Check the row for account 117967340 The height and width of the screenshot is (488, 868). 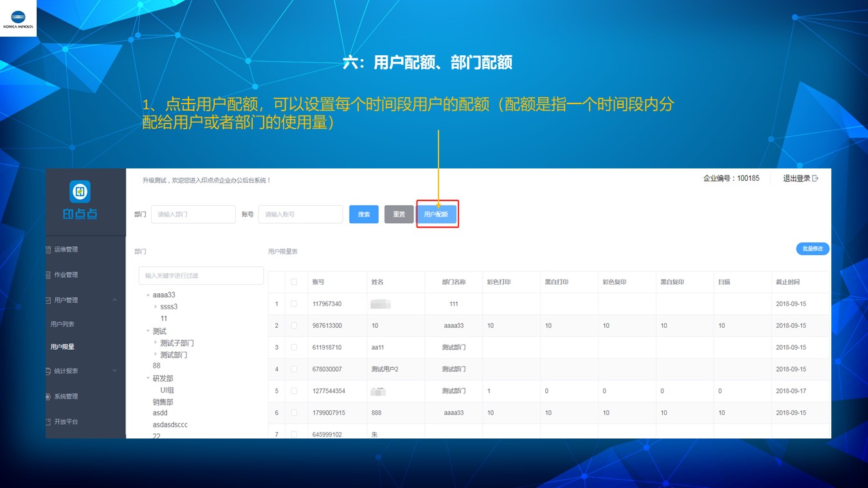tap(294, 304)
